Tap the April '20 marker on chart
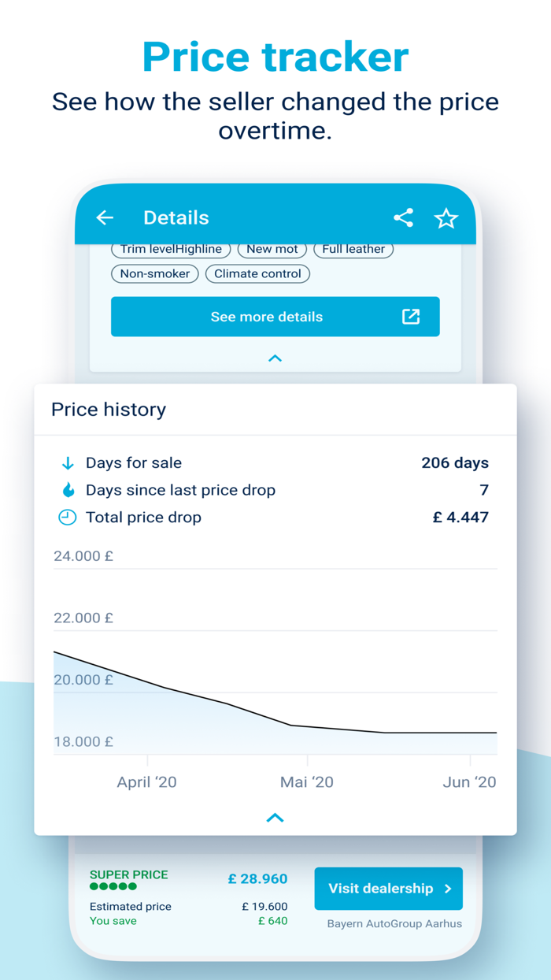Viewport: 551px width, 980px height. coord(147,781)
